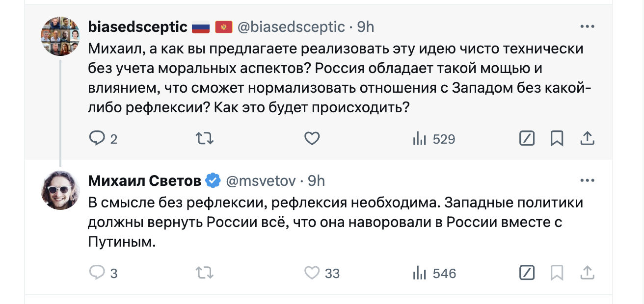This screenshot has height=304, width=644.
Task: Repost Михаил Светов's tweet
Action: click(x=204, y=273)
